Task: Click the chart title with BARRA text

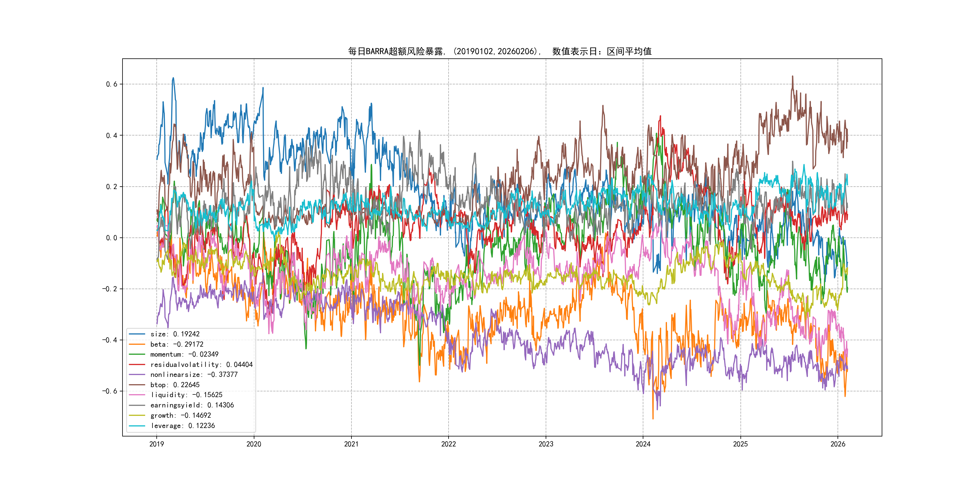Action: (499, 51)
